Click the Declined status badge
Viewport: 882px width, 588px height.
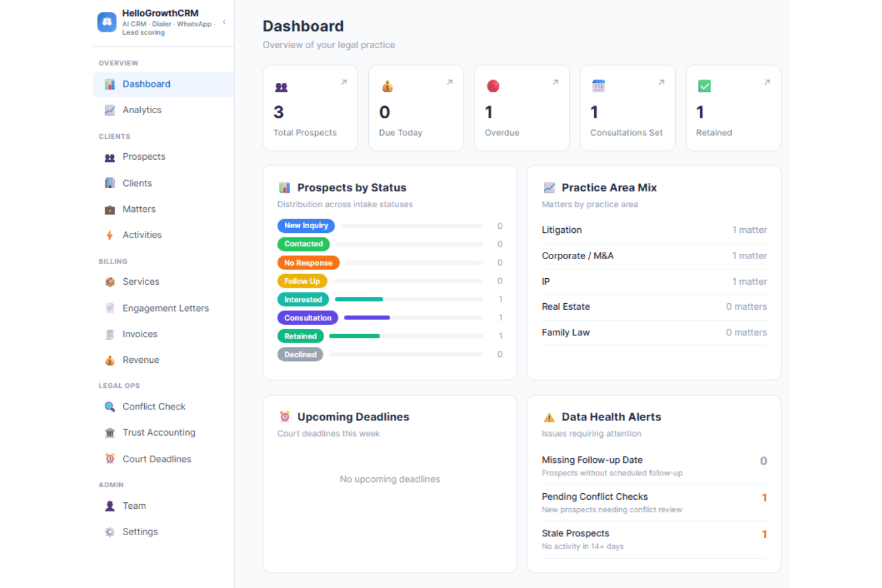[x=300, y=355]
